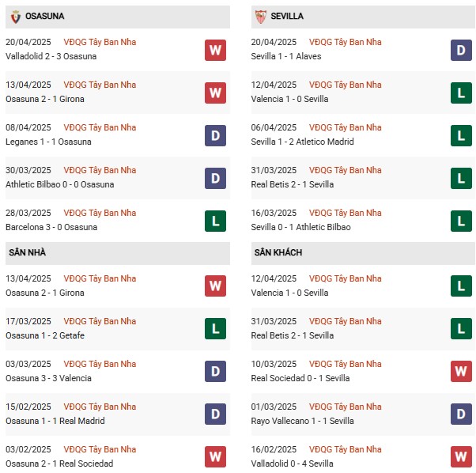Open the OSASUNA team header
The width and height of the screenshot is (476, 473).
(118, 17)
